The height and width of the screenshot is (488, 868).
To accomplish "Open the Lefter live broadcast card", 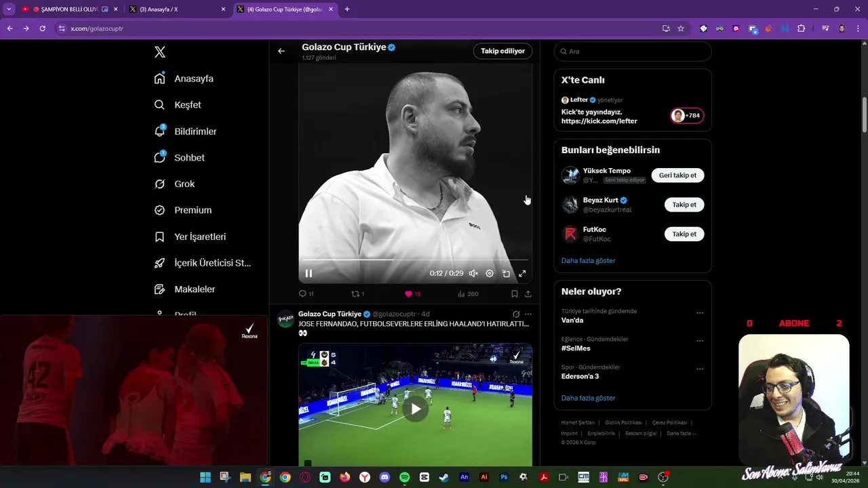I will (633, 110).
